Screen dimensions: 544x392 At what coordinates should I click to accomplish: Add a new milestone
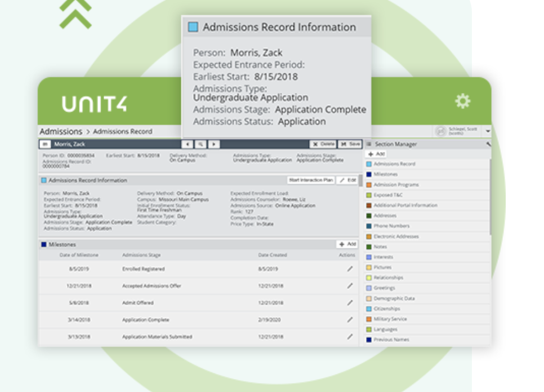pyautogui.click(x=347, y=244)
